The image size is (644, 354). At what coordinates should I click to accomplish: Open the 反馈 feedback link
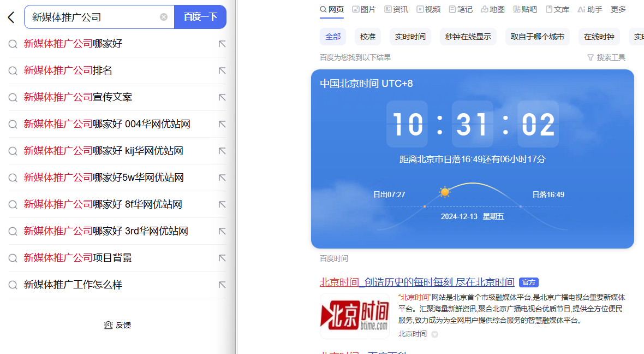[117, 325]
